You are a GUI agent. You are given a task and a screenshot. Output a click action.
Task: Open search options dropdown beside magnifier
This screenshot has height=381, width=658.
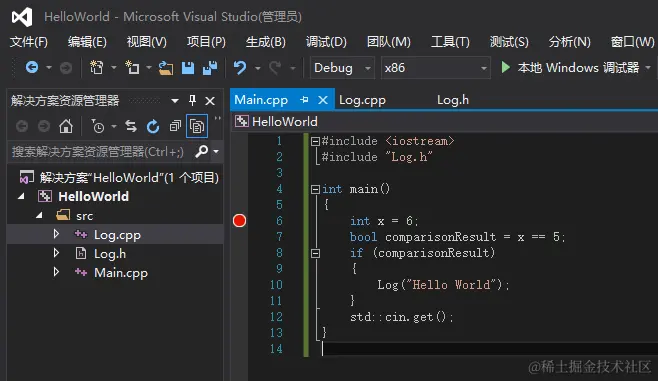(216, 151)
